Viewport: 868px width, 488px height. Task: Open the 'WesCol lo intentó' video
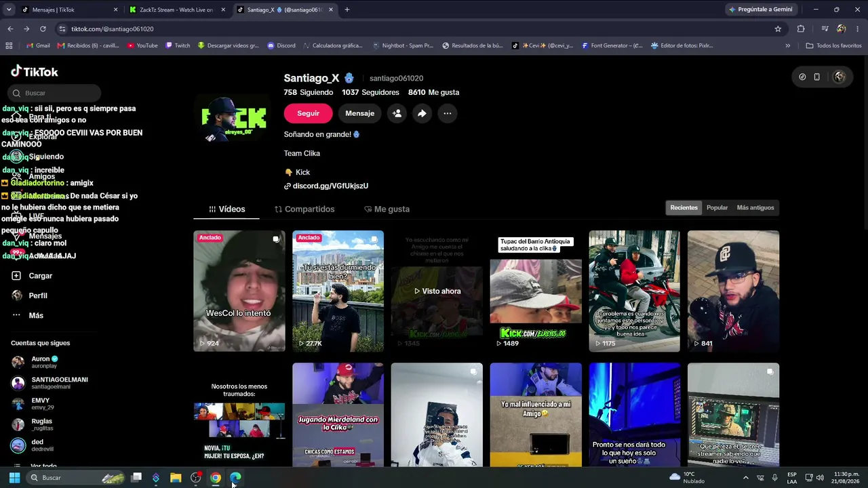(x=239, y=291)
